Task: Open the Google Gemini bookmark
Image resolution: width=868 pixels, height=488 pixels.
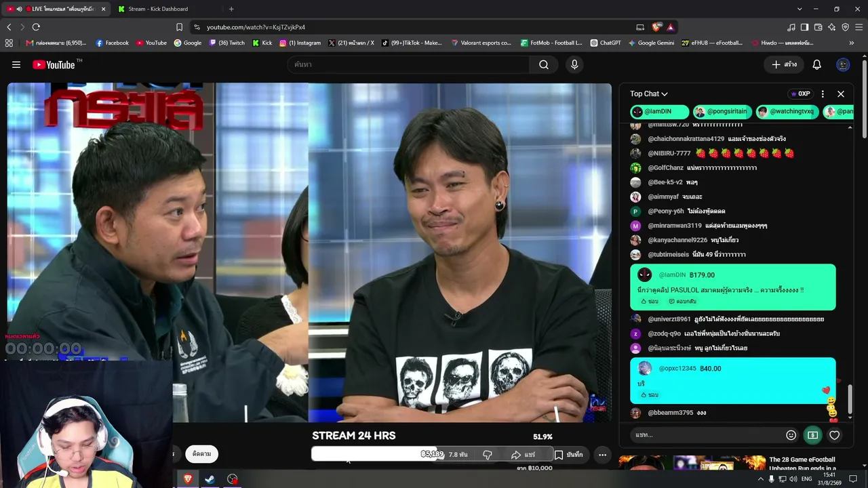Action: 651,43
